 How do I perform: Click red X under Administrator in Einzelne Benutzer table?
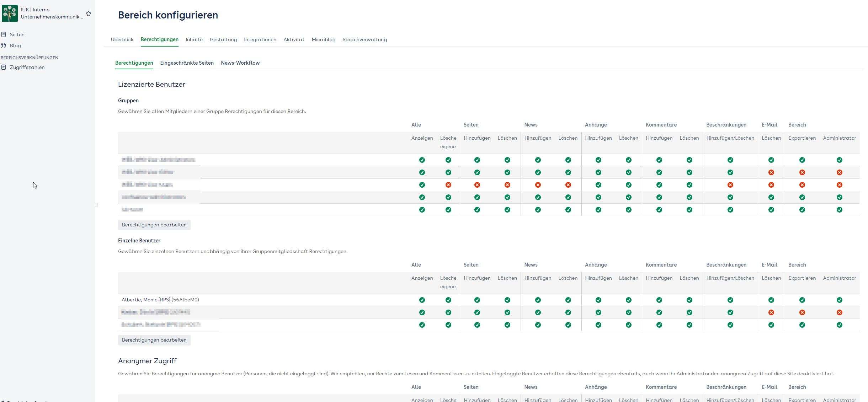tap(840, 312)
